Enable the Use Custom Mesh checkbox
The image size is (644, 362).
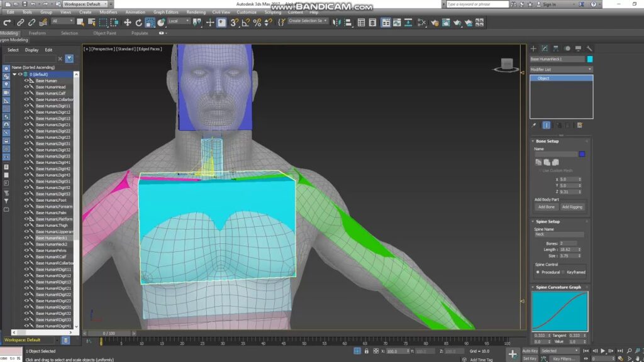pos(541,170)
